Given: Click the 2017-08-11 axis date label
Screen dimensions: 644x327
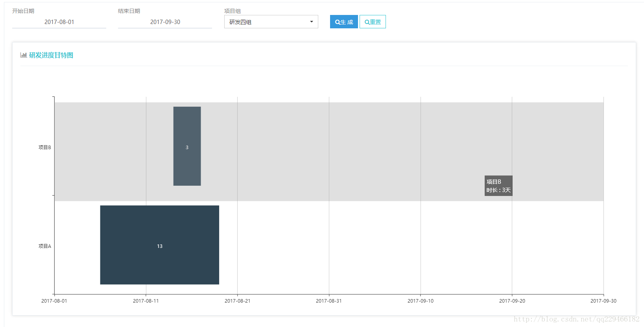Looking at the screenshot, I should pos(146,301).
